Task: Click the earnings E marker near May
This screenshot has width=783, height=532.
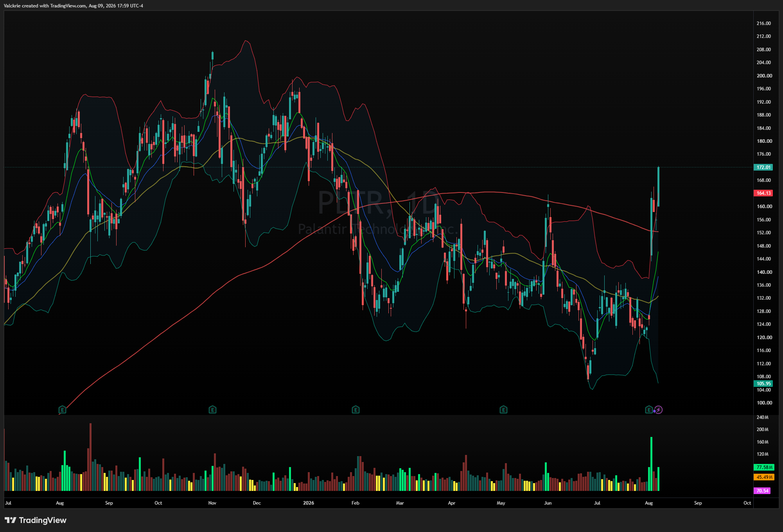Action: click(x=503, y=410)
